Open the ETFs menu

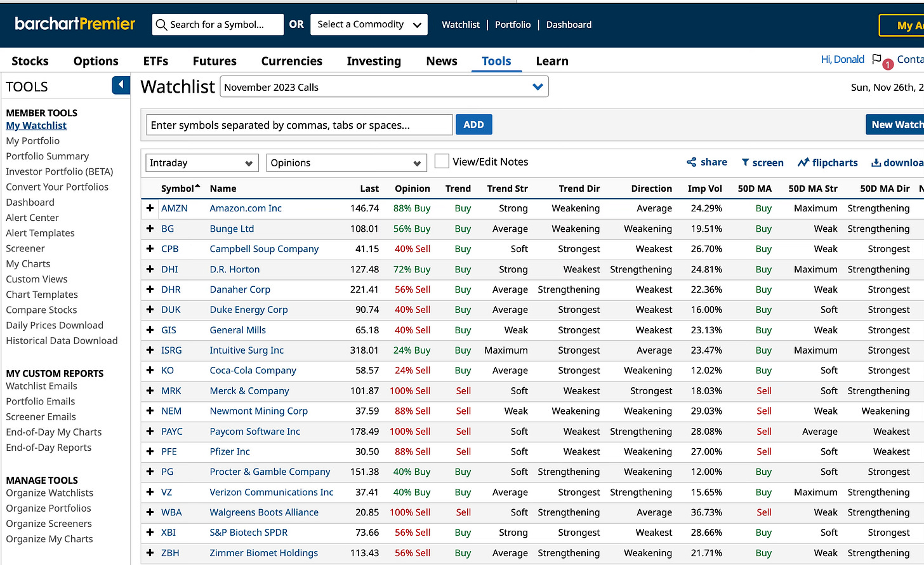pyautogui.click(x=155, y=61)
